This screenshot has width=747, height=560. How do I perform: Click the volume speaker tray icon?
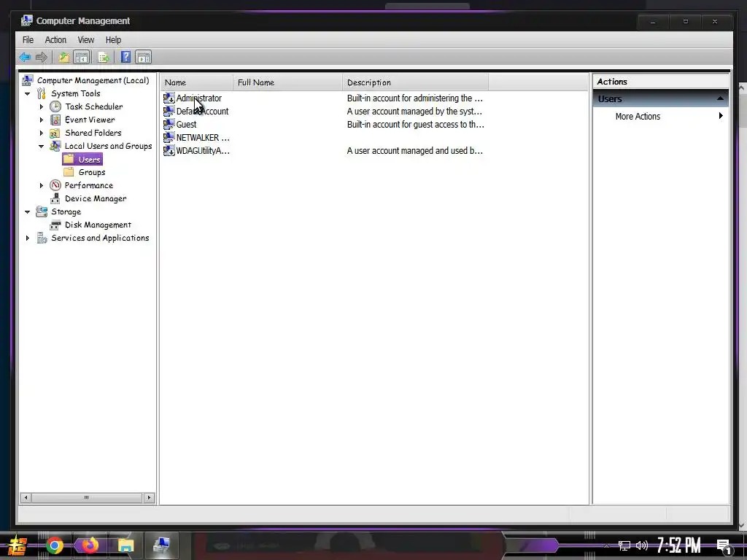tap(642, 545)
